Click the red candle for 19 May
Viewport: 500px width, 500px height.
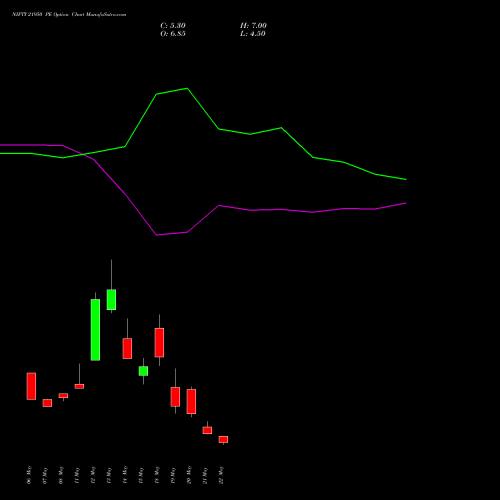click(175, 397)
